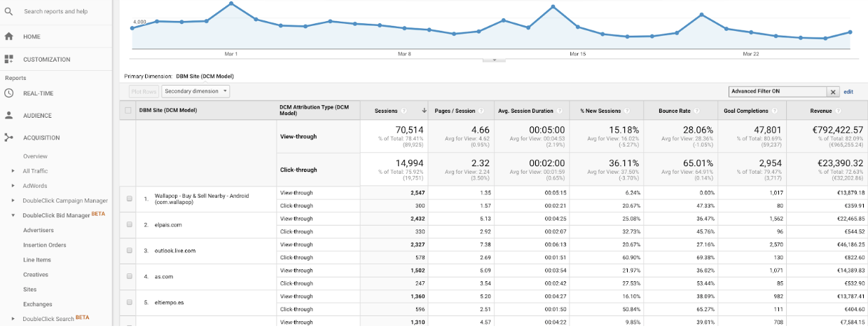The image size is (868, 333).
Task: Click the chart data point above Mar 1
Action: [x=231, y=4]
